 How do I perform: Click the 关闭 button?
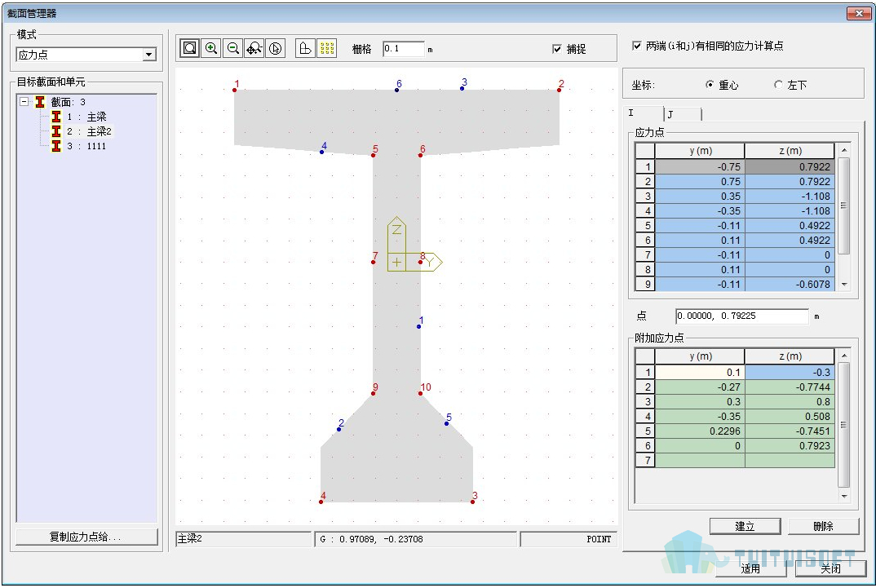point(831,568)
